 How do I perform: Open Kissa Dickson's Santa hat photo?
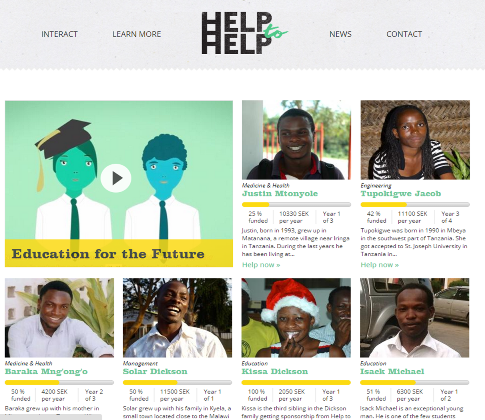(x=296, y=318)
